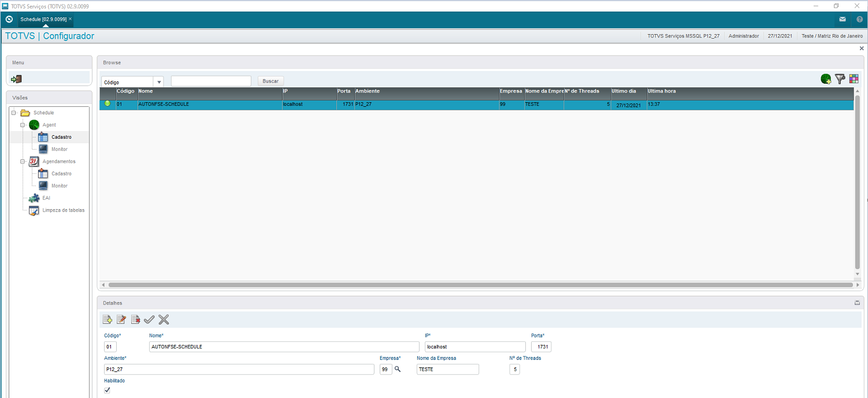Viewport: 868px width, 398px height.
Task: Click the Código field containing 01
Action: (110, 347)
